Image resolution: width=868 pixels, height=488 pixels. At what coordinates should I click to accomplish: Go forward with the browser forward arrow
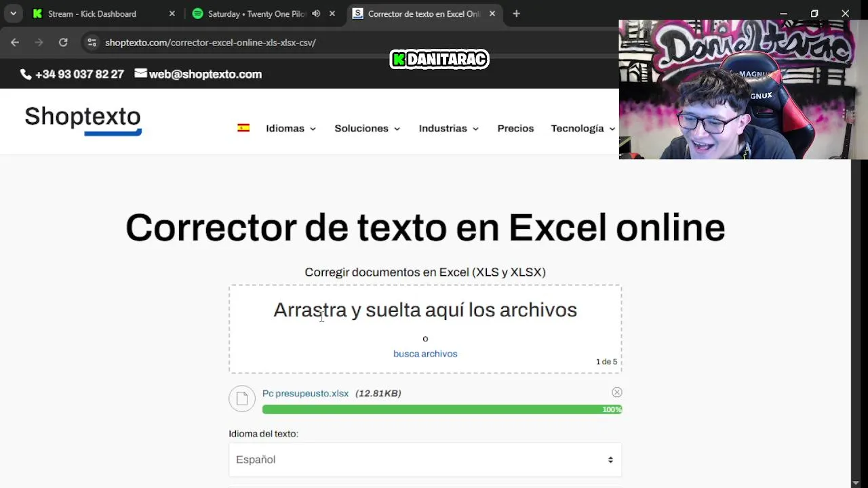39,42
